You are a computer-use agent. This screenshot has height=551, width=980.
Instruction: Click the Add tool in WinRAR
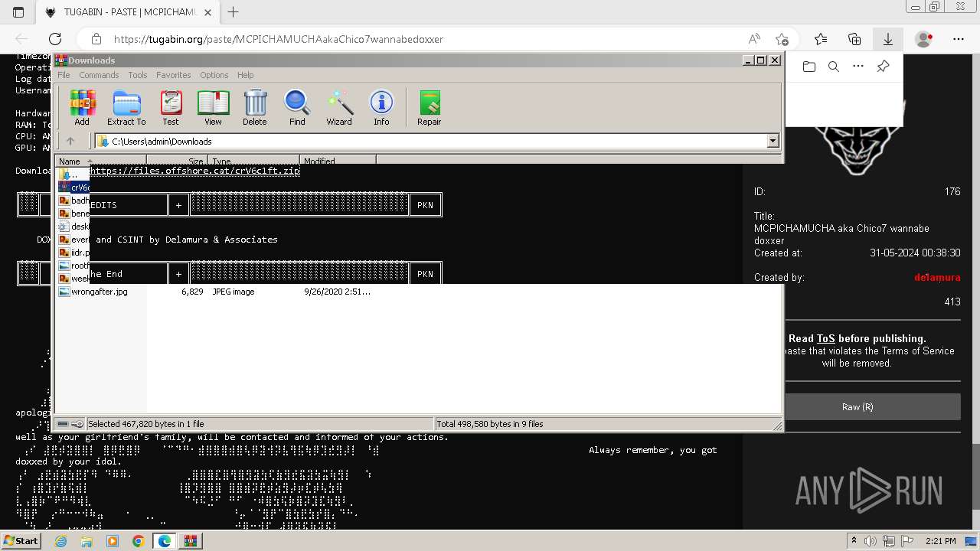coord(82,108)
